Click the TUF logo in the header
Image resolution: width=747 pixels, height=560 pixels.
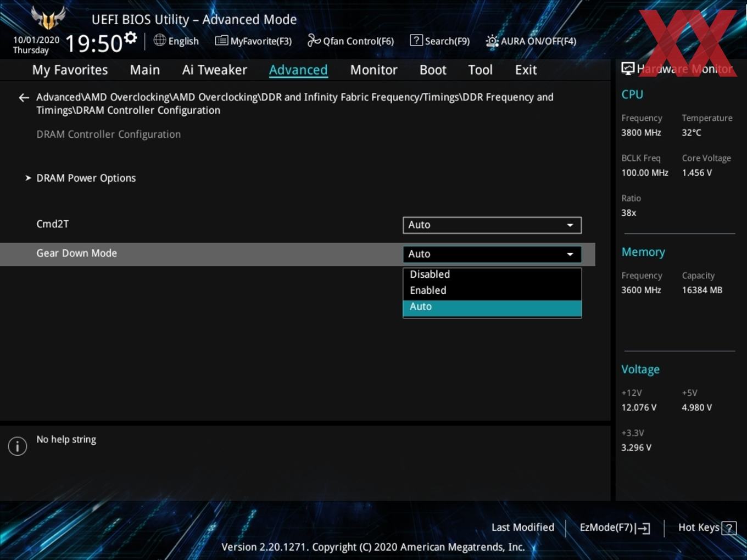tap(48, 18)
